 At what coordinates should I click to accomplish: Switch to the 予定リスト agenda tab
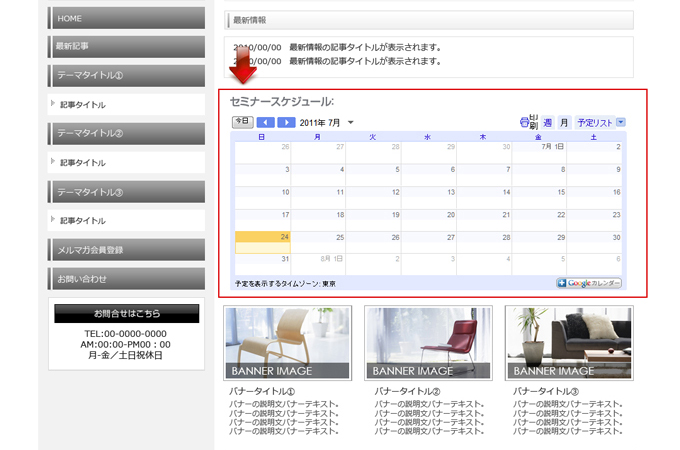coord(594,122)
